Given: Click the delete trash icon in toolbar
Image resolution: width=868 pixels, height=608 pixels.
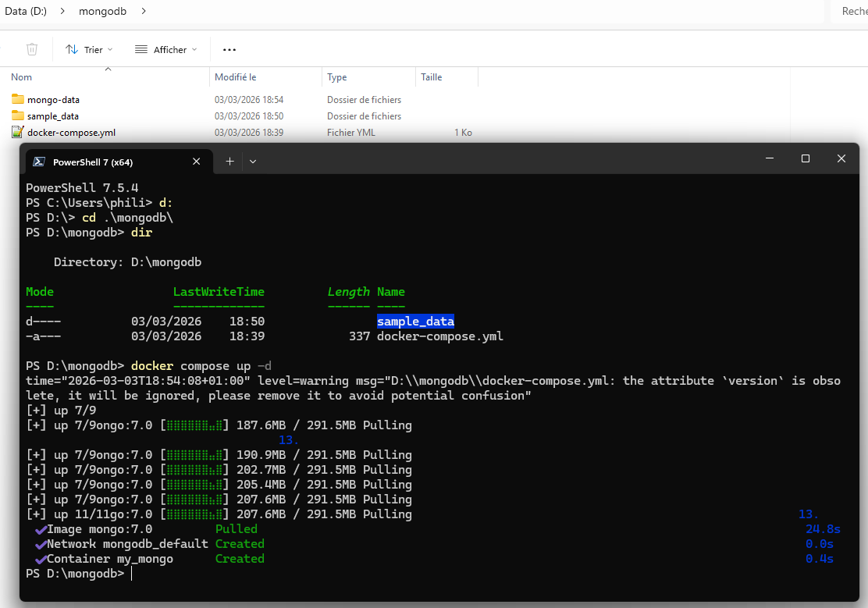Looking at the screenshot, I should coord(31,49).
